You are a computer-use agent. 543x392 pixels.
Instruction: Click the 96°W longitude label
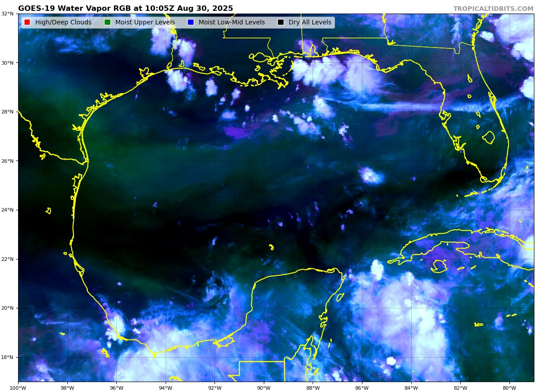(116, 387)
